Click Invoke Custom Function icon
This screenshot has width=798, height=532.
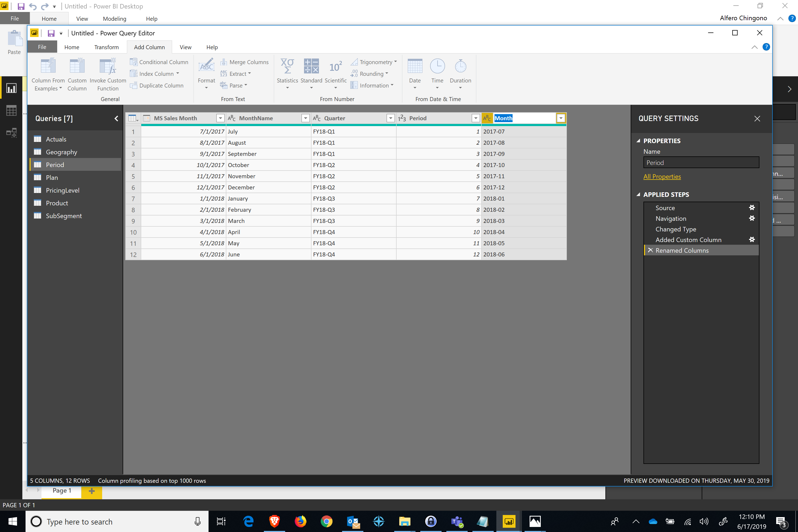coord(108,66)
